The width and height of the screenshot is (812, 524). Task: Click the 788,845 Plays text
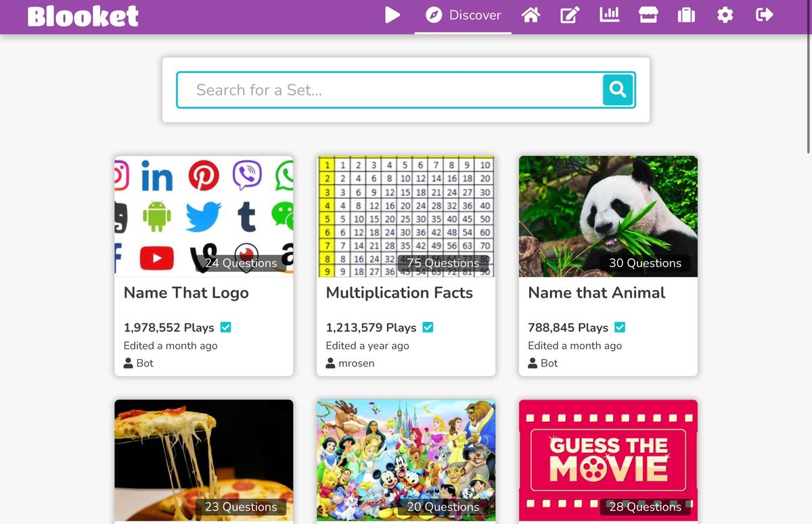tap(568, 327)
